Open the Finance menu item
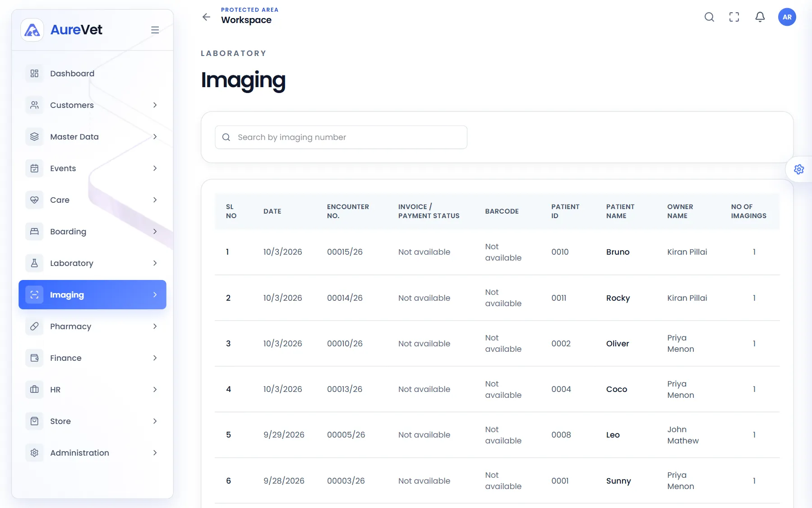 [92, 358]
